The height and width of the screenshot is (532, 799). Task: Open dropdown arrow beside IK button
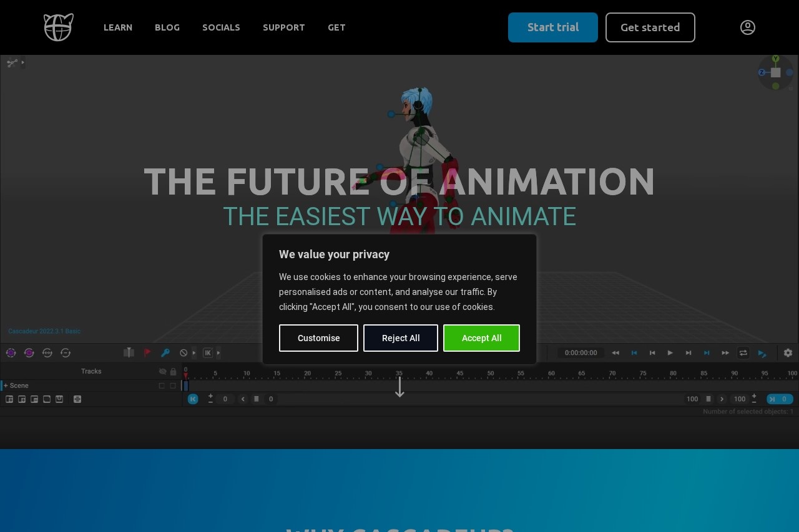pyautogui.click(x=218, y=353)
